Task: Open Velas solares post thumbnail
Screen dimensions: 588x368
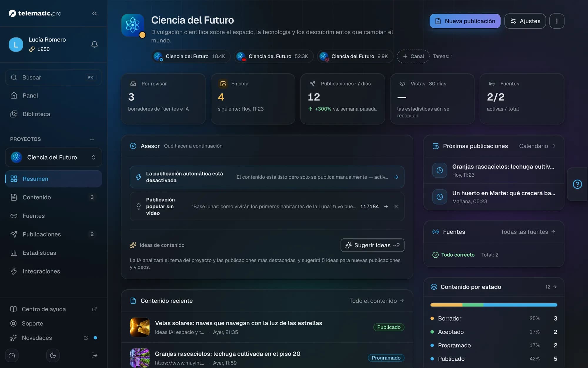Action: coord(140,327)
